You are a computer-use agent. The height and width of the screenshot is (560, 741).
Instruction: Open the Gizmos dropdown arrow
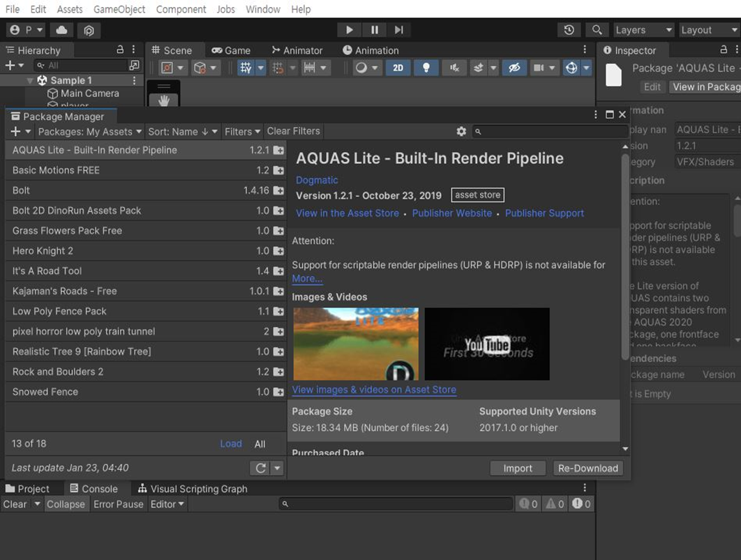(x=587, y=68)
